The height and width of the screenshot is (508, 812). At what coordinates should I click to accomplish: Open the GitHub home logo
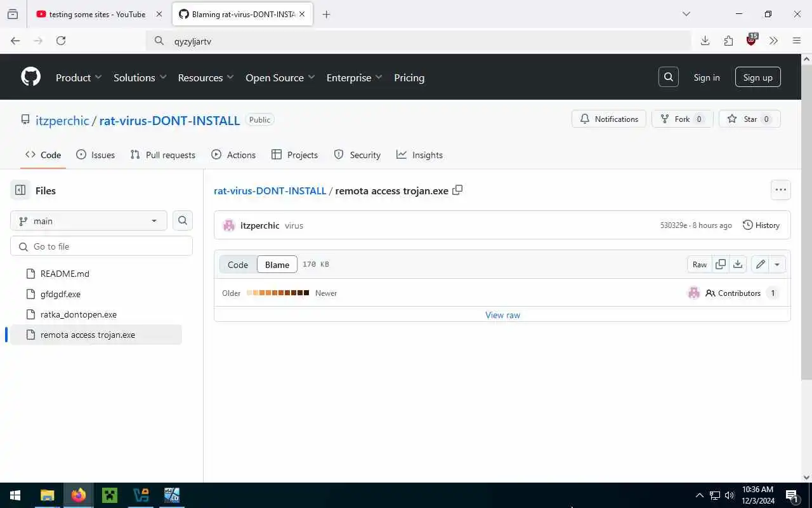point(30,77)
